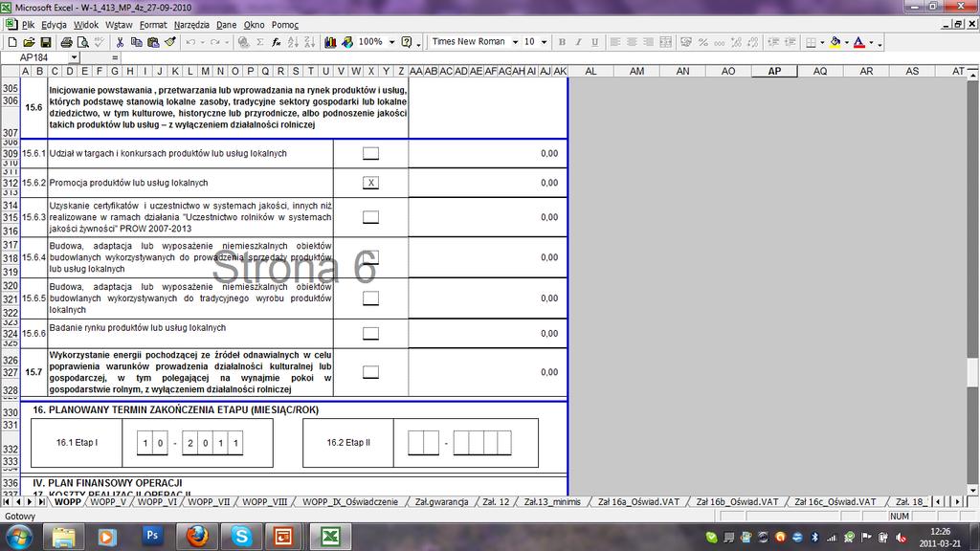Click the Open file folder icon

[x=29, y=42]
